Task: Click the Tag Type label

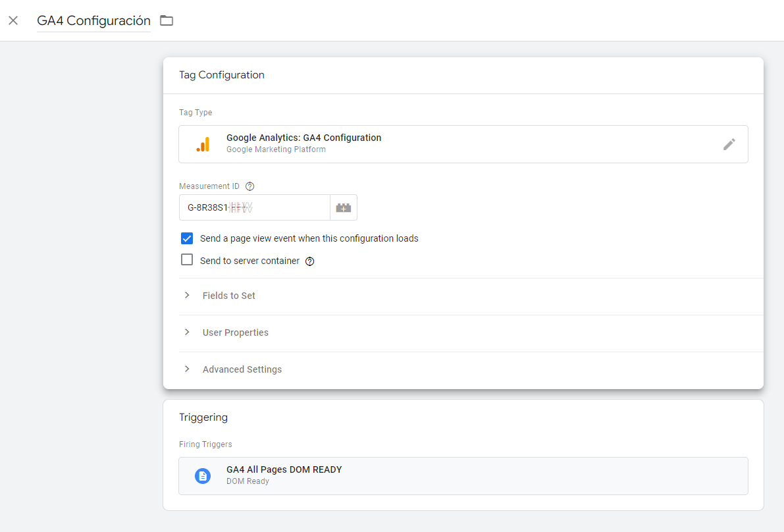Action: coord(196,113)
